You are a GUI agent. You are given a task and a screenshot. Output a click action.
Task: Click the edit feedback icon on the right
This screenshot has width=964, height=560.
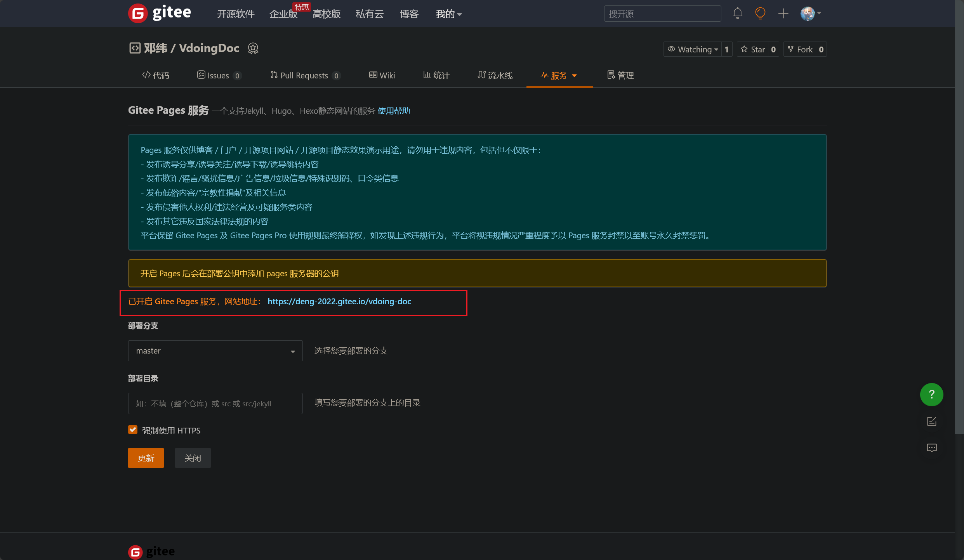click(x=931, y=421)
